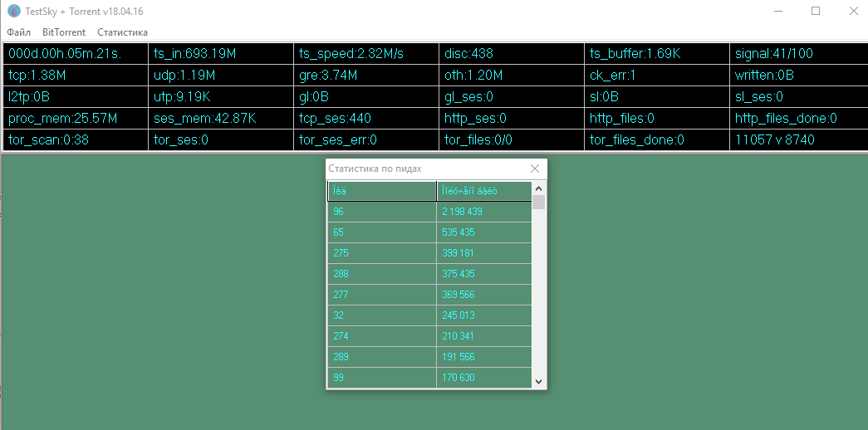Open the Файл menu
This screenshot has height=430, width=868.
point(19,32)
